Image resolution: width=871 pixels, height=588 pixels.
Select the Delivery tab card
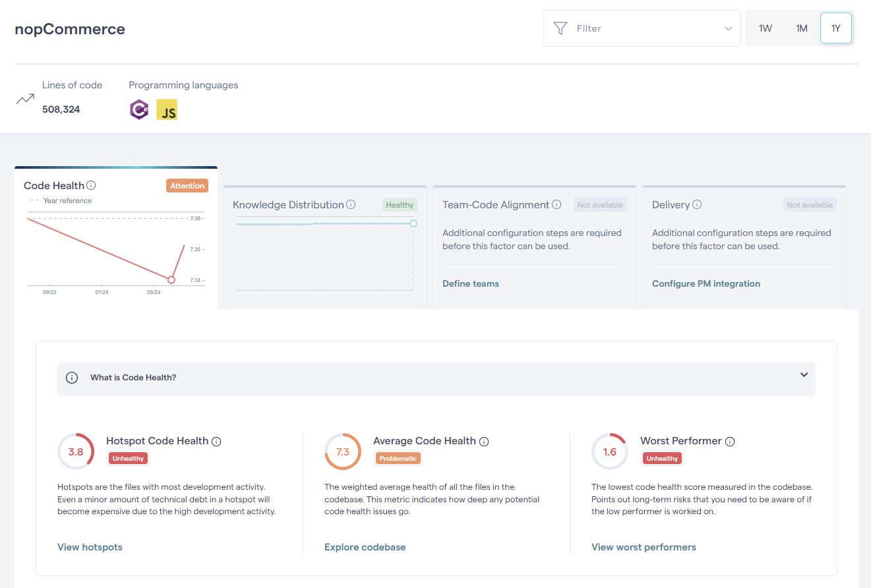[x=744, y=247]
